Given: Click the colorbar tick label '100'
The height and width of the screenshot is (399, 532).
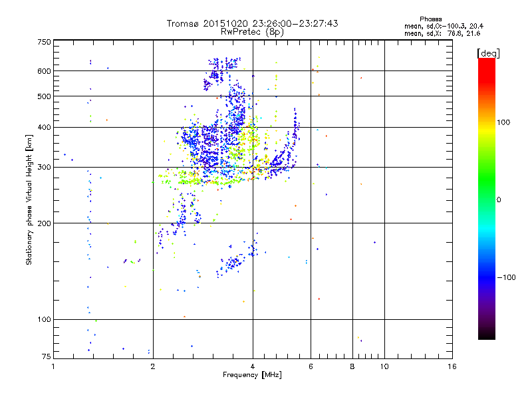Looking at the screenshot, I should pyautogui.click(x=503, y=122).
